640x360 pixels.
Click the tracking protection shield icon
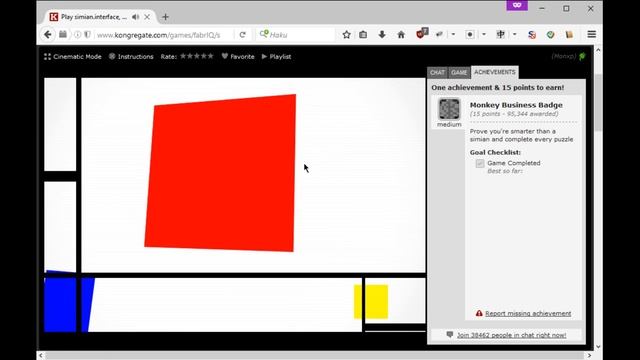click(x=87, y=35)
